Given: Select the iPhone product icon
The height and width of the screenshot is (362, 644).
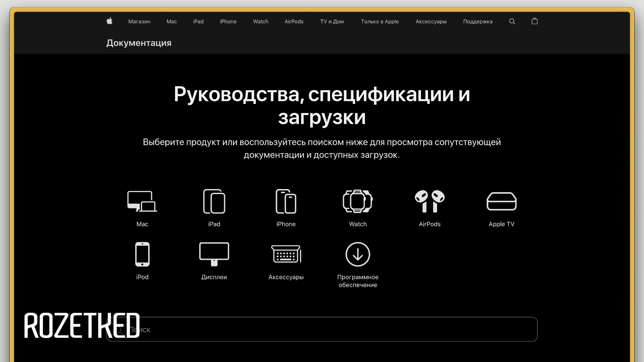Looking at the screenshot, I should [286, 201].
